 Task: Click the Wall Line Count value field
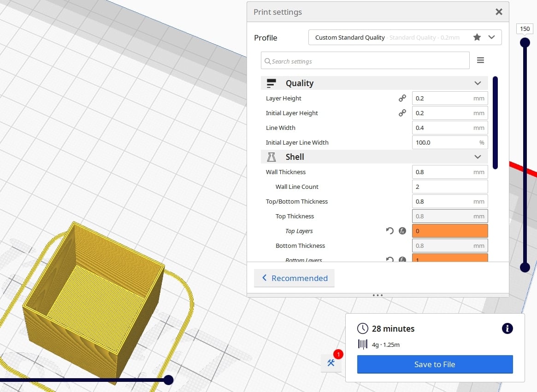tap(450, 187)
